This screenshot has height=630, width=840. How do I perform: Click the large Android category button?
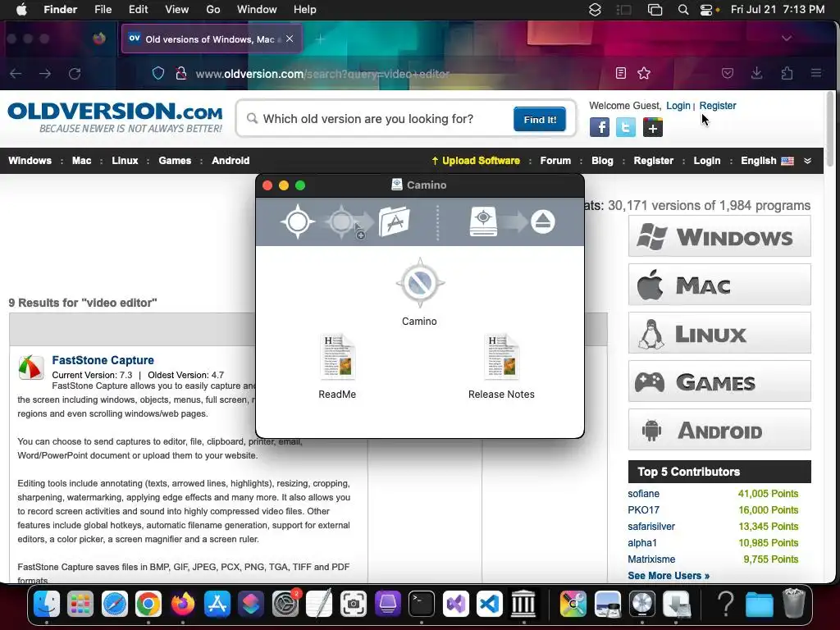719,430
